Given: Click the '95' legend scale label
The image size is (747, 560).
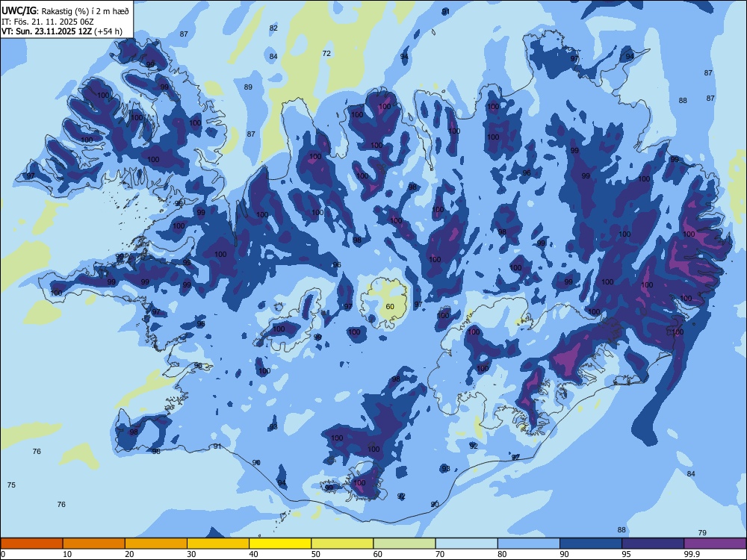Looking at the screenshot, I should [626, 554].
